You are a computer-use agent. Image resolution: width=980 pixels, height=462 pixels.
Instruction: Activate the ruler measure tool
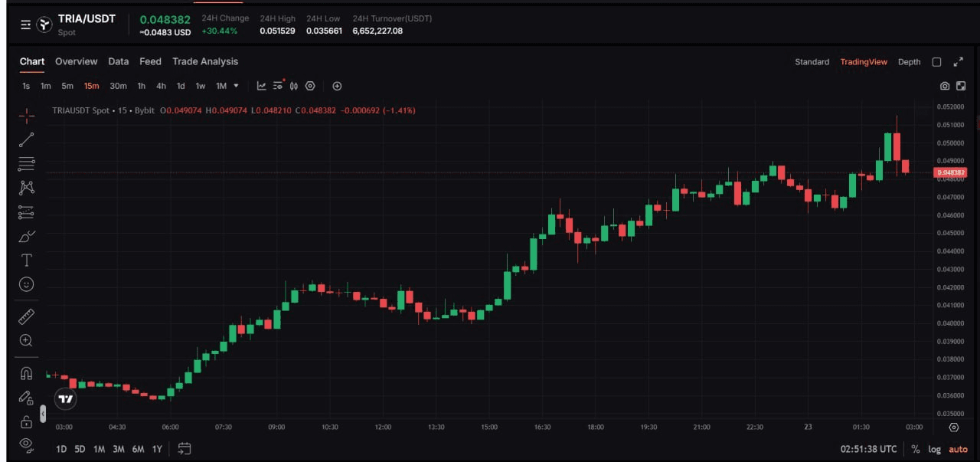point(27,316)
